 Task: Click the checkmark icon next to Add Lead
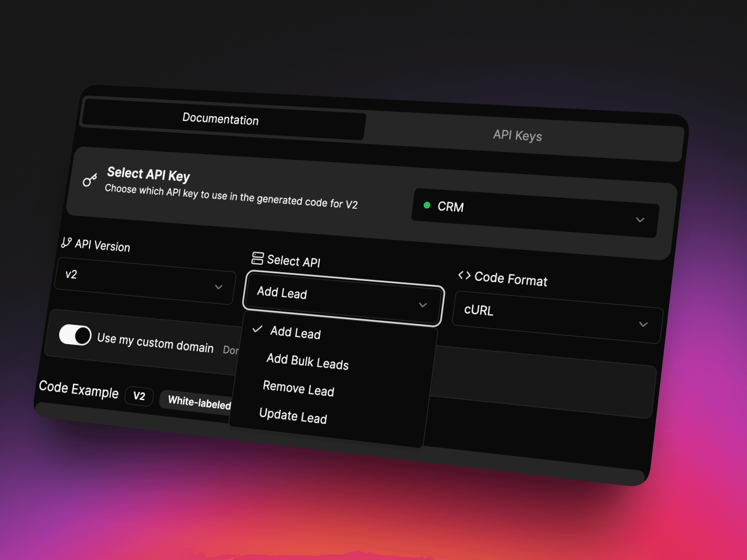[x=258, y=329]
